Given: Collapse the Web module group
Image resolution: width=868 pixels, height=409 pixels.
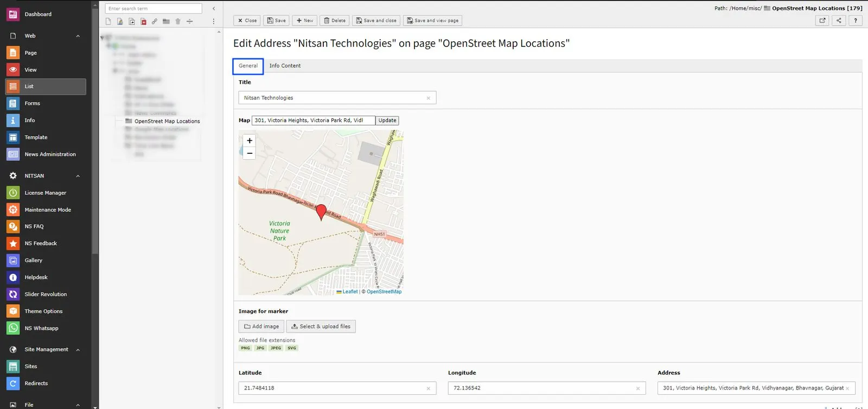Looking at the screenshot, I should (78, 36).
